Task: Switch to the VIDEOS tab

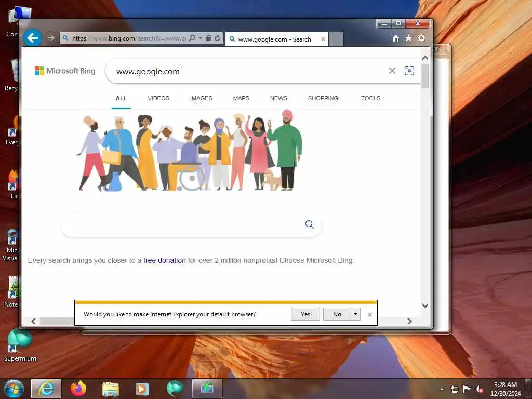Action: click(x=158, y=98)
